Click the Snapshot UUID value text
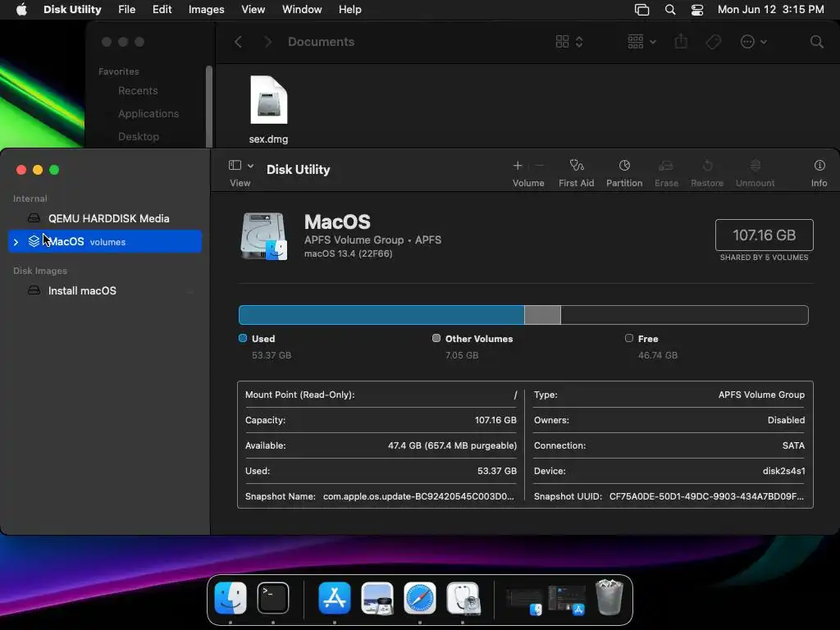 click(706, 496)
